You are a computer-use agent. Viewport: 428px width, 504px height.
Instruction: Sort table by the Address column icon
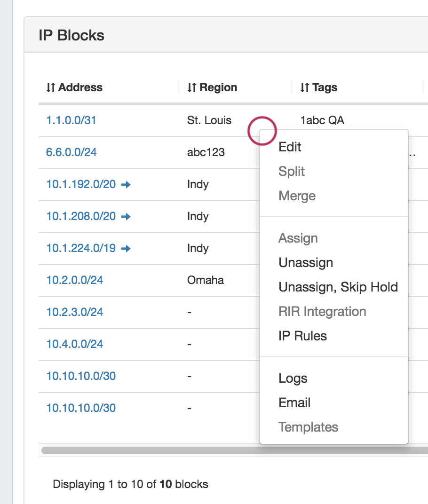click(x=51, y=87)
